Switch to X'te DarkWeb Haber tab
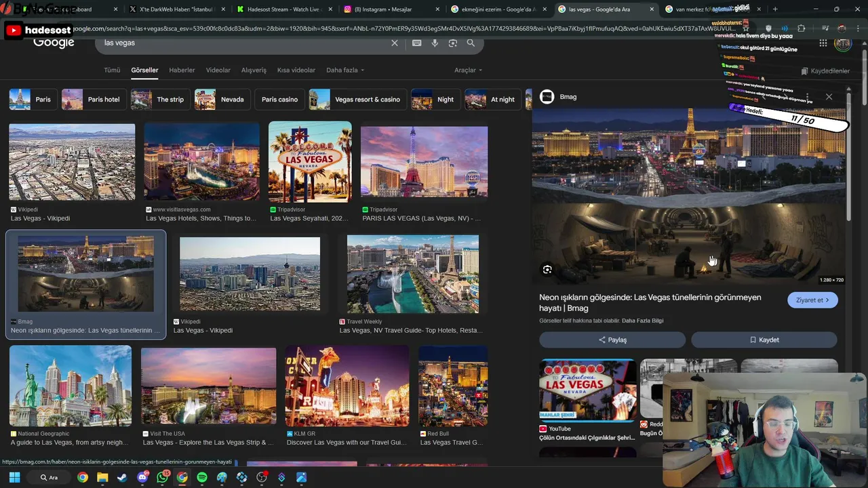 click(176, 9)
